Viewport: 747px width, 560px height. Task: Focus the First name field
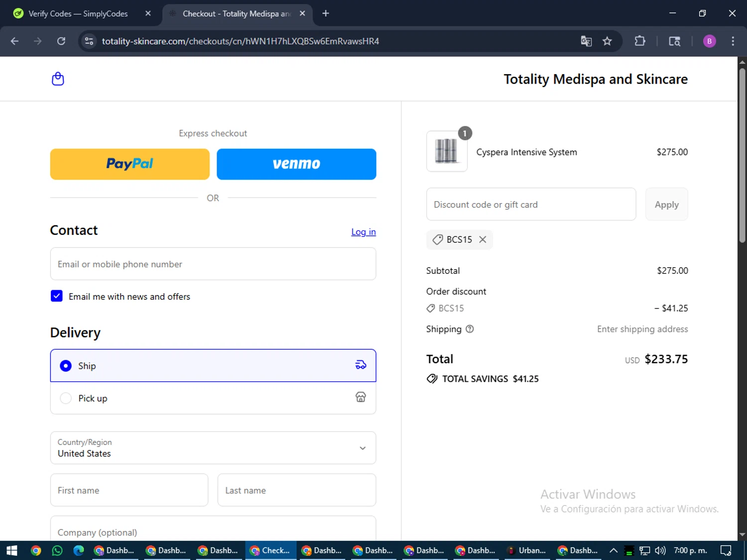129,490
